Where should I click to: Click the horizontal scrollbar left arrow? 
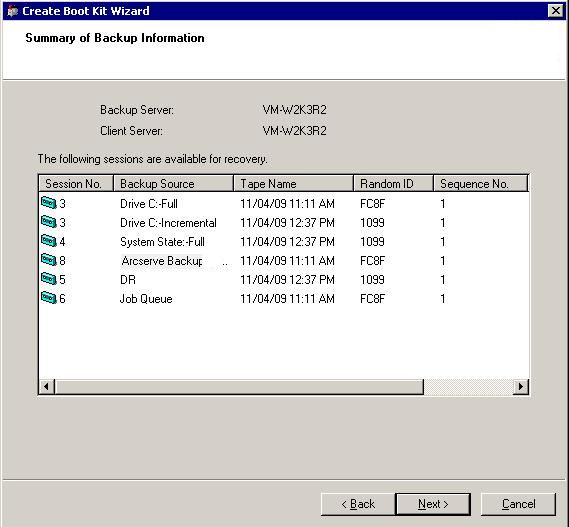click(x=46, y=387)
